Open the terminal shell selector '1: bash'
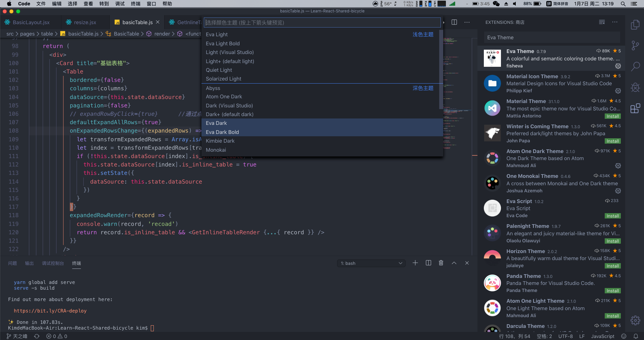Screen dimensions: 644x340 (371, 263)
